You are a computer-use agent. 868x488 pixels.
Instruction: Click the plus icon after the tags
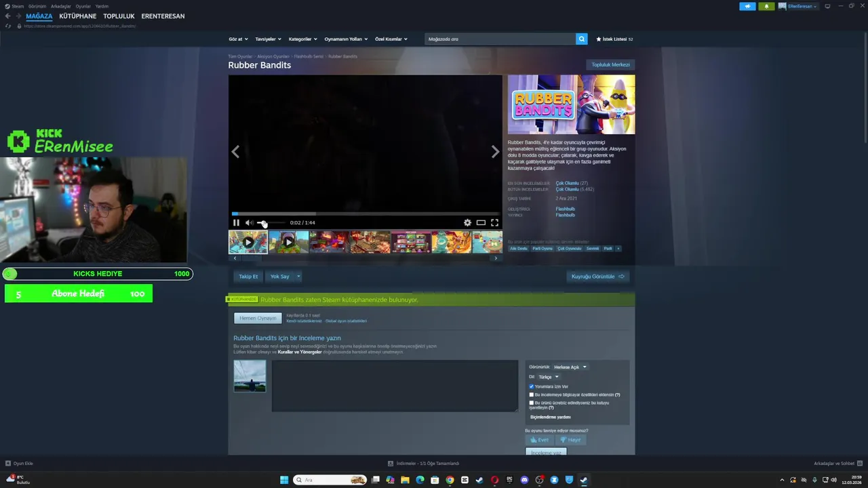(618, 249)
